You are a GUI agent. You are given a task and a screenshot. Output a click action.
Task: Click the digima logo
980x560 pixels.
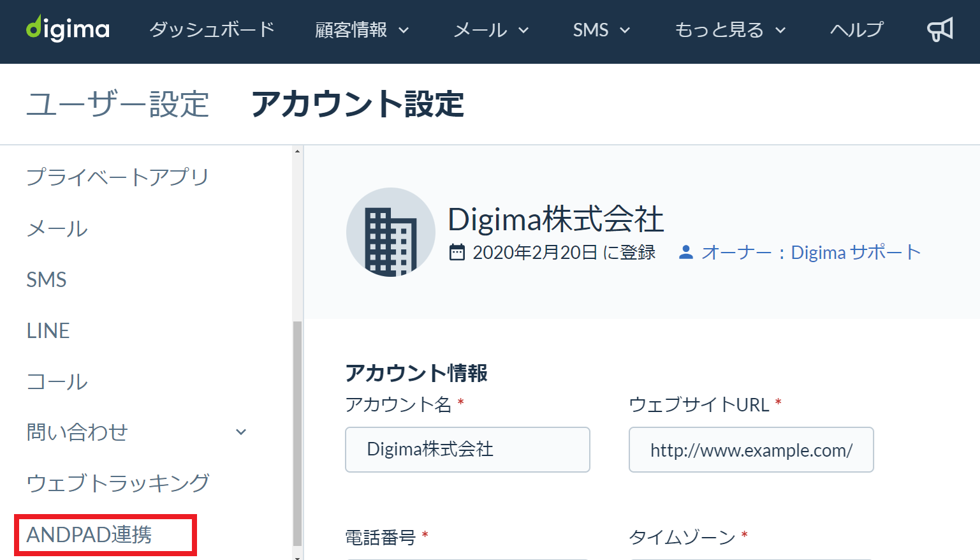[x=68, y=29]
